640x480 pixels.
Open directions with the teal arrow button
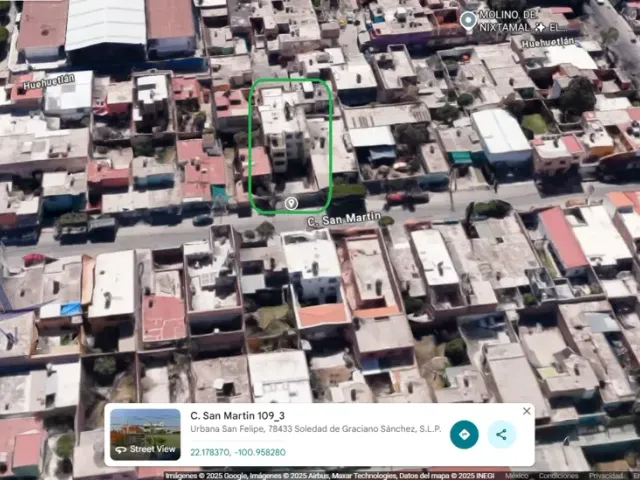(464, 434)
